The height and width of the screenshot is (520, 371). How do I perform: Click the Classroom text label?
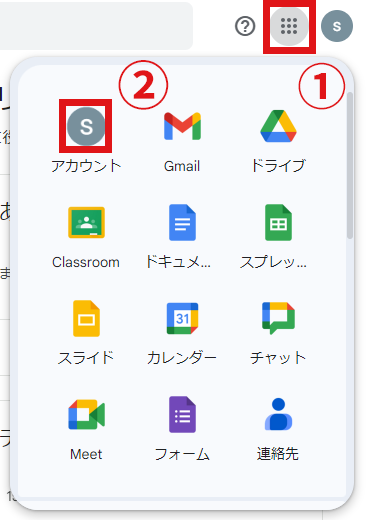pos(86,262)
